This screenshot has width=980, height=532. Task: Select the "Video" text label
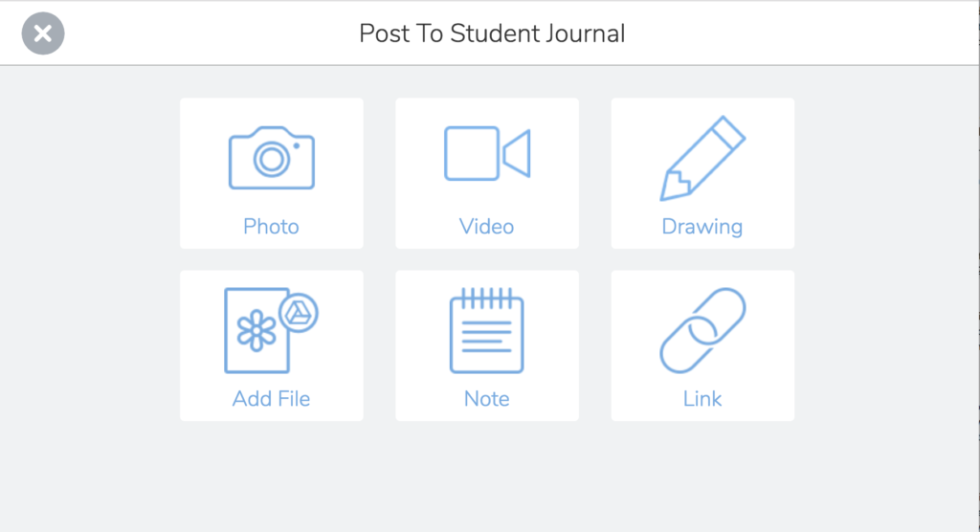pyautogui.click(x=486, y=227)
